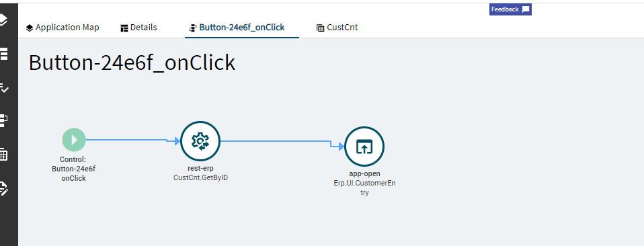Switch to the Application Map tab
This screenshot has height=246, width=644.
pyautogui.click(x=63, y=28)
